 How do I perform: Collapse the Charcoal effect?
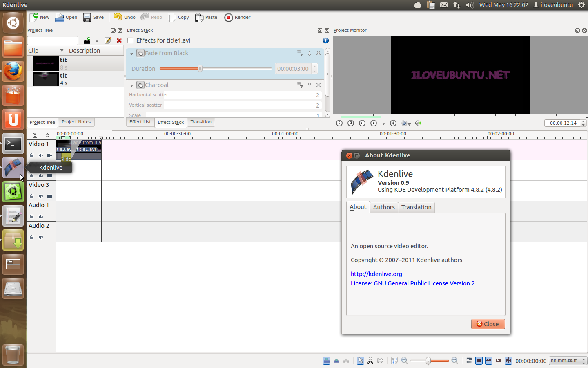click(x=131, y=85)
